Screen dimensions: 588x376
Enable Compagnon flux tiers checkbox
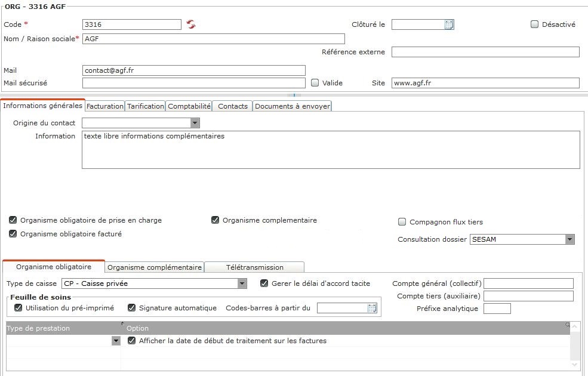click(402, 222)
